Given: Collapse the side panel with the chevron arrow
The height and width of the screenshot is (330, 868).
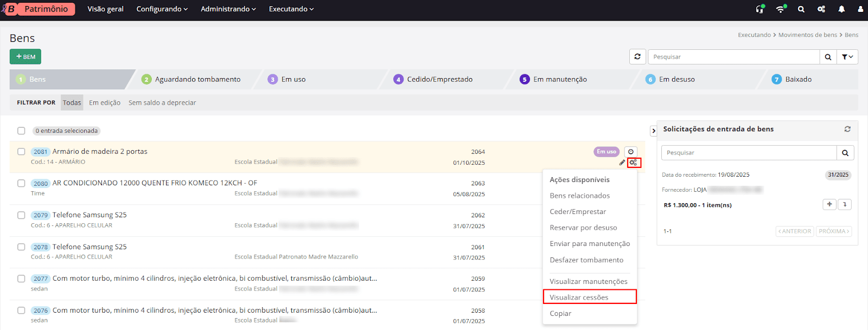Looking at the screenshot, I should pyautogui.click(x=654, y=131).
